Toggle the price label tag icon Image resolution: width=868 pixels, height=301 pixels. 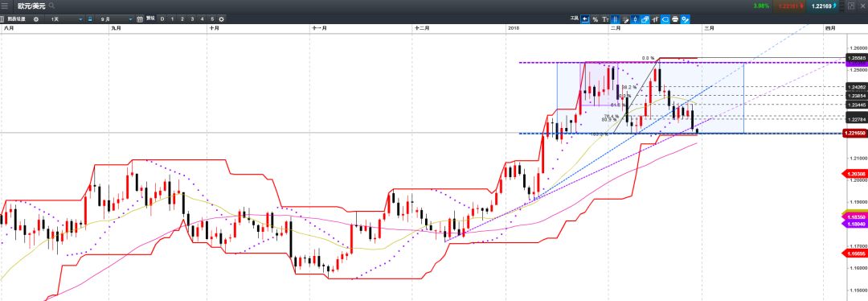point(665,19)
